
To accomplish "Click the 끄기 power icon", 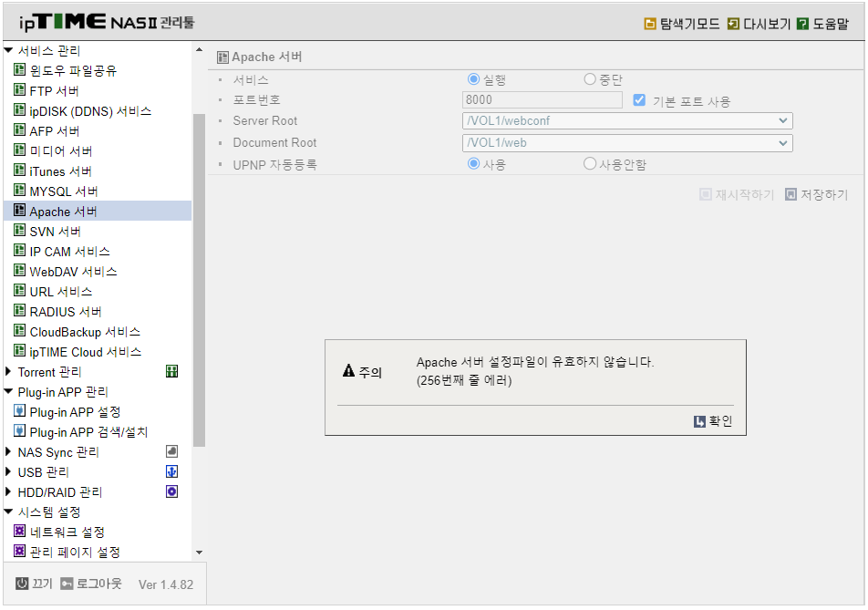I will 22,584.
